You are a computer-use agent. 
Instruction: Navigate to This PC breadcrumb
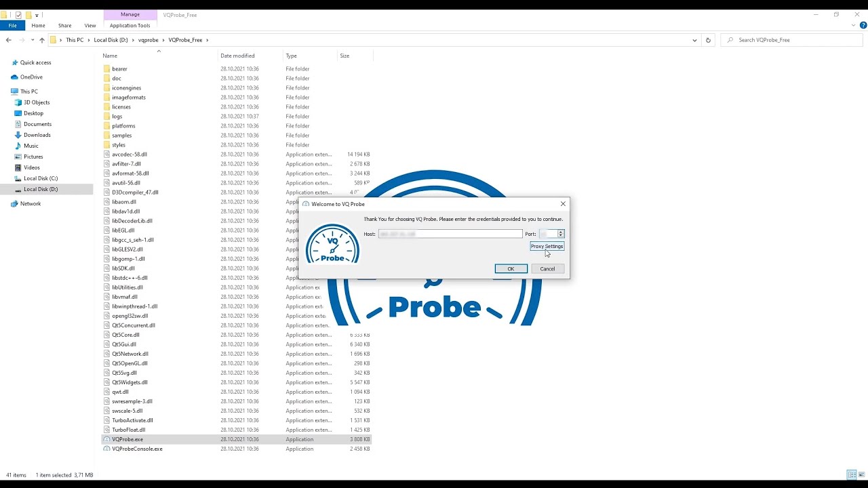(75, 40)
